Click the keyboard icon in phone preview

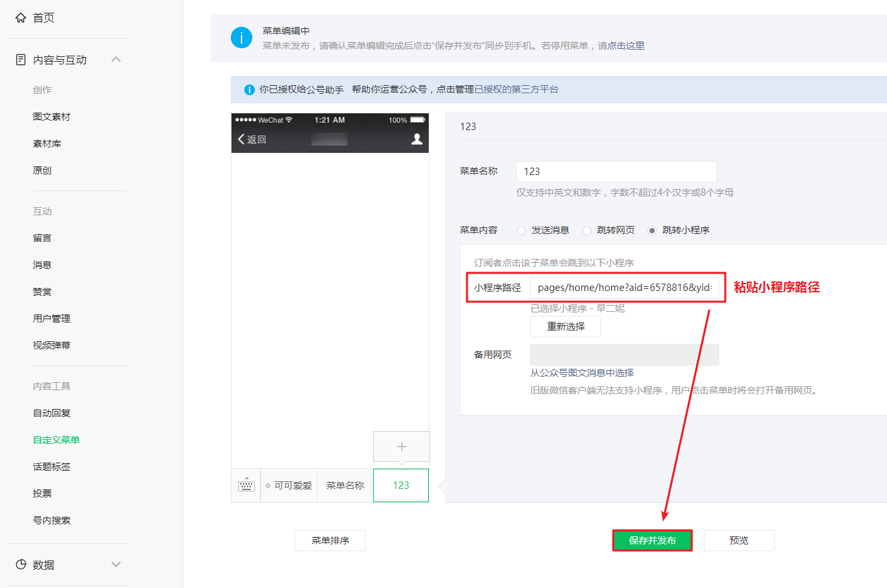pos(246,485)
